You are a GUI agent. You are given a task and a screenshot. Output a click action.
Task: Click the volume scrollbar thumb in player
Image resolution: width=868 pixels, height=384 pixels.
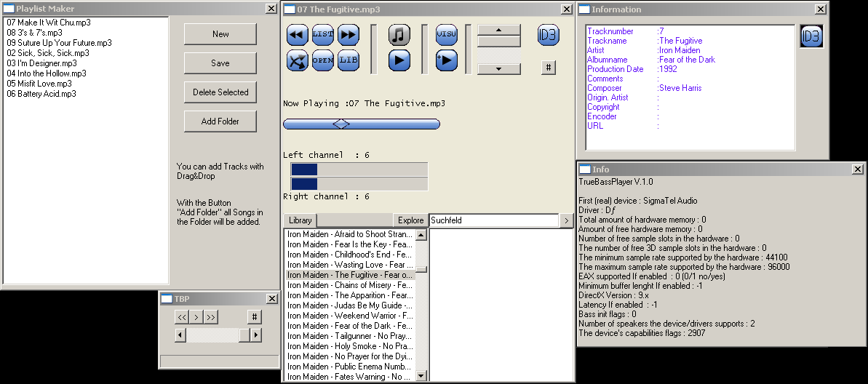click(499, 41)
